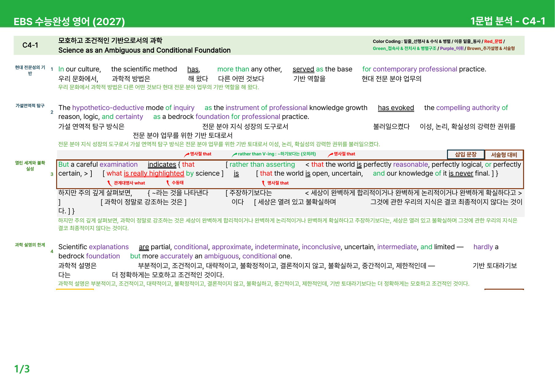Click the header text '1문법 분석 - C4-1'
Viewport: 555px width, 392px height.
tap(508, 21)
